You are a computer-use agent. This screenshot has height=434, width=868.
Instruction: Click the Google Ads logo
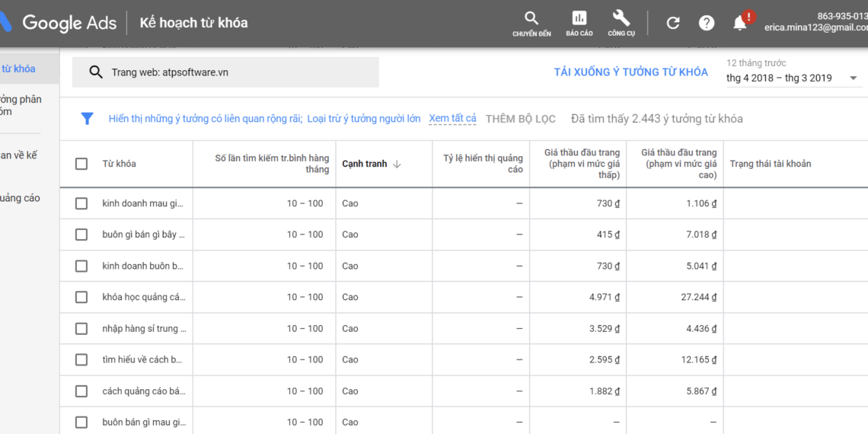58,23
